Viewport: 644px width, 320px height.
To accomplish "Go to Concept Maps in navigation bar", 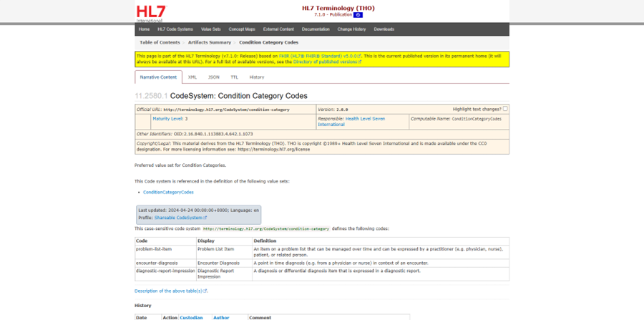I will [x=242, y=29].
